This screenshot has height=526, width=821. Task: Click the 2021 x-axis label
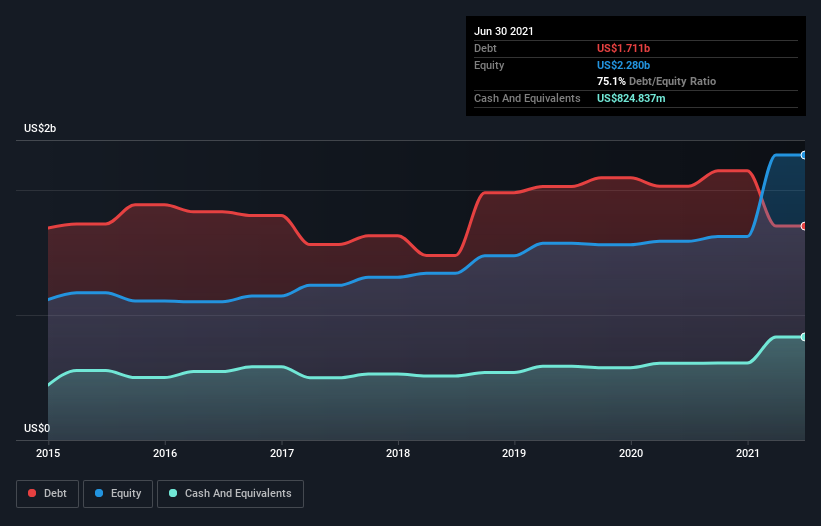[748, 453]
